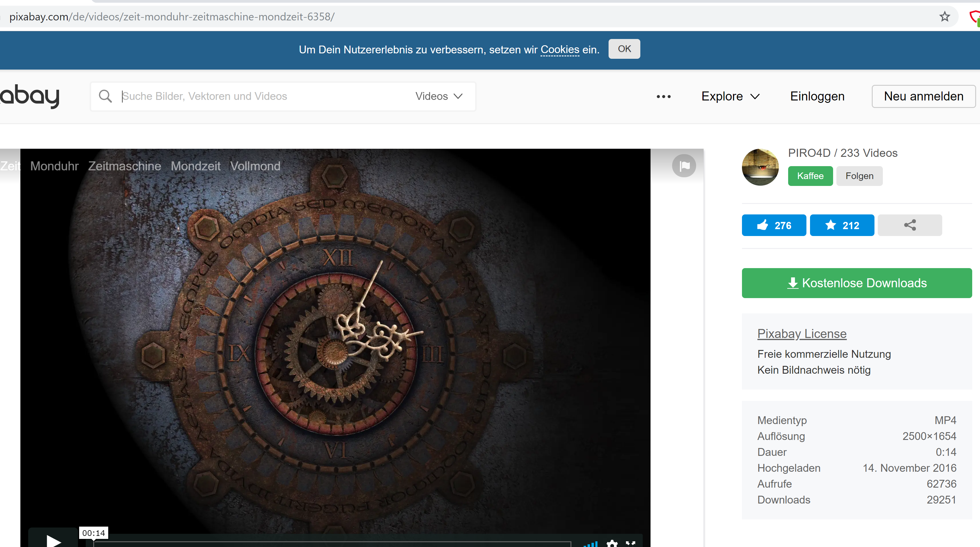Flag this video with the report icon
Image resolution: width=980 pixels, height=547 pixels.
684,166
